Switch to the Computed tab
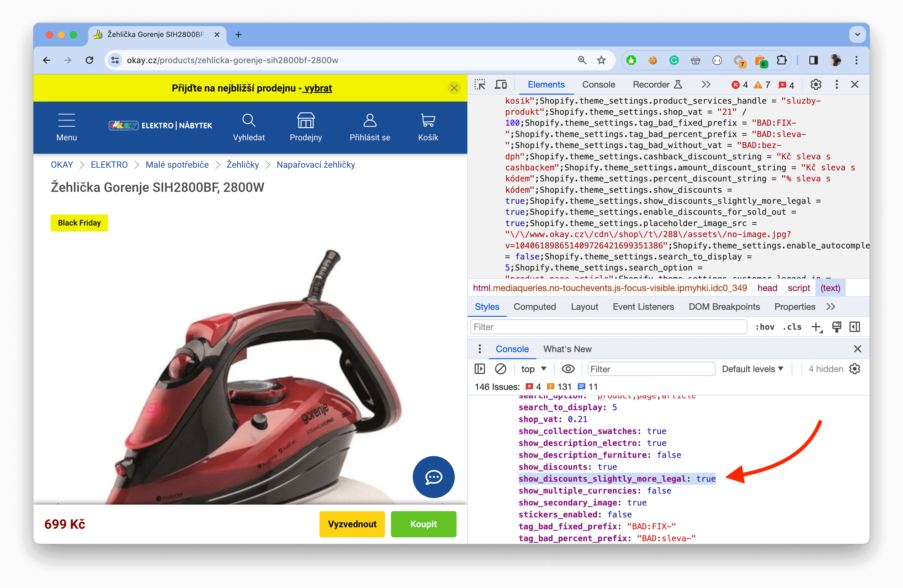Image resolution: width=903 pixels, height=588 pixels. coord(534,307)
